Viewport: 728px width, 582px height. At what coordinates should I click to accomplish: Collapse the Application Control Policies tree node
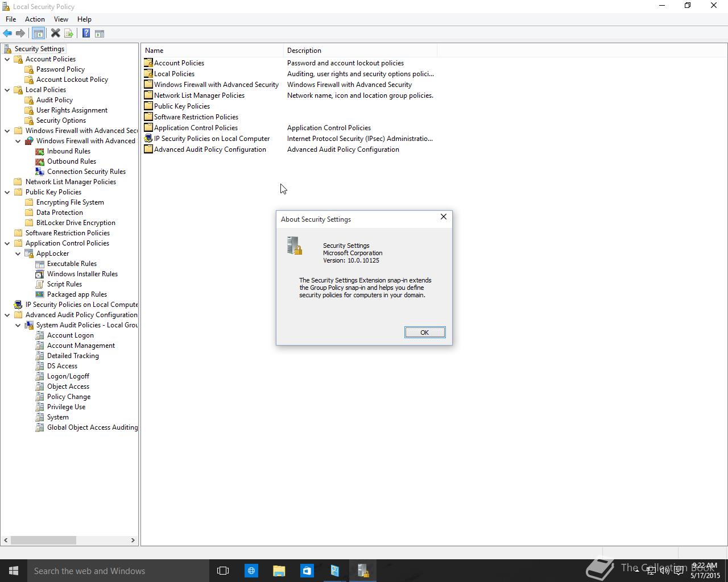(7, 243)
